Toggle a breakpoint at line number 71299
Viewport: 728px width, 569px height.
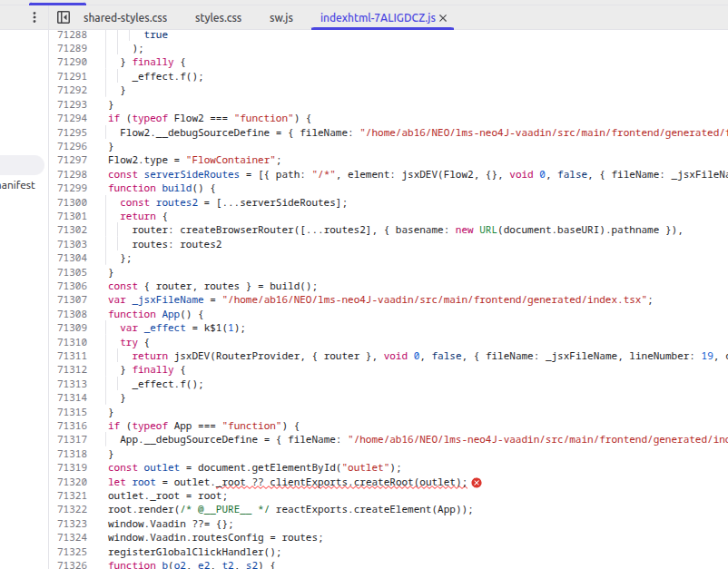72,188
